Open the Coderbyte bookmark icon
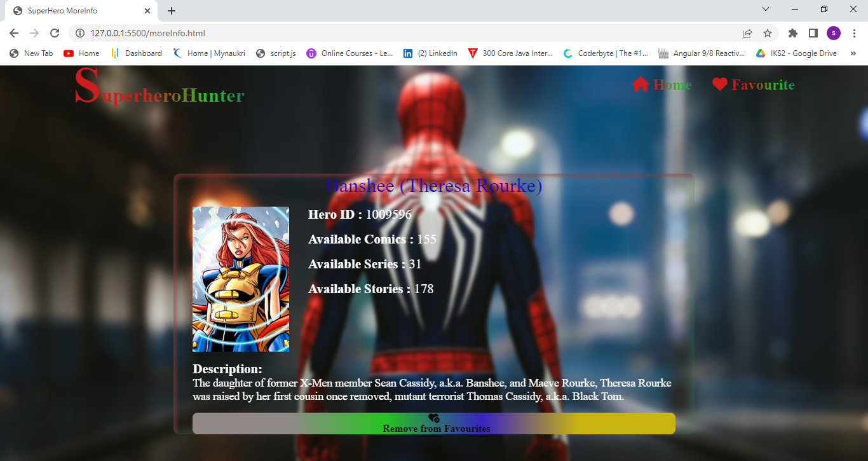The height and width of the screenshot is (461, 868). click(x=567, y=53)
